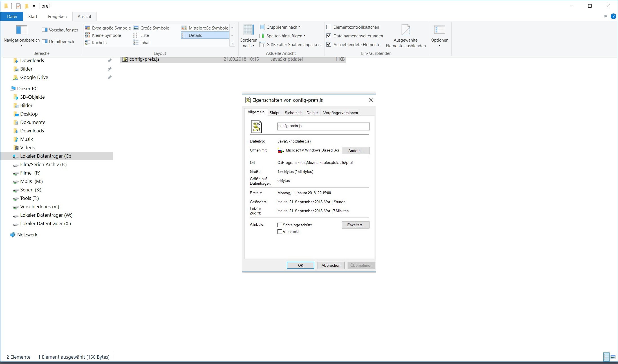
Task: Check the Schreibgeschützt attribute box
Action: (280, 225)
